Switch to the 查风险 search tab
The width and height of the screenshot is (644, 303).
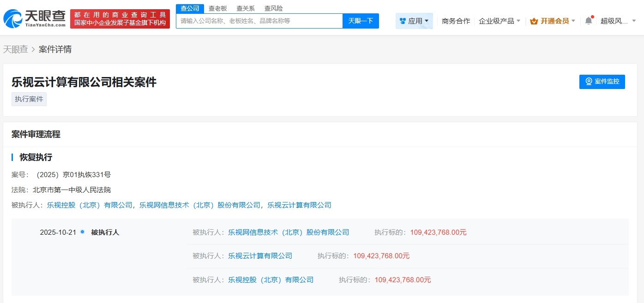click(x=273, y=8)
